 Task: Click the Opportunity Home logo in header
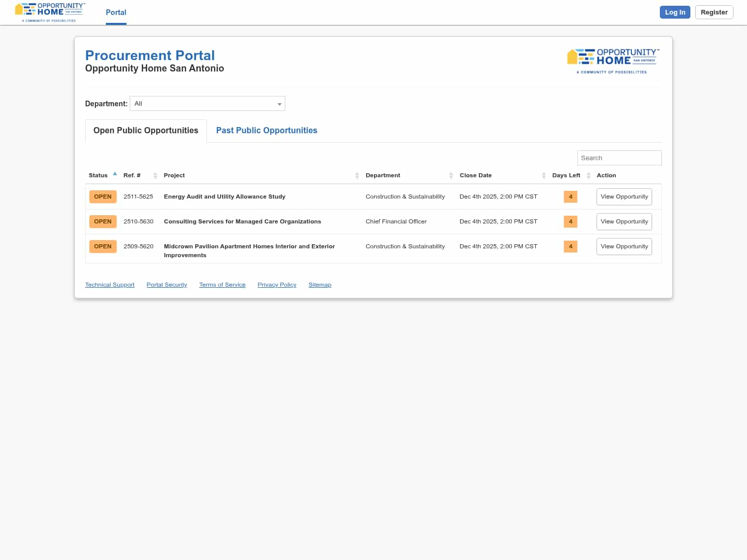pos(50,12)
